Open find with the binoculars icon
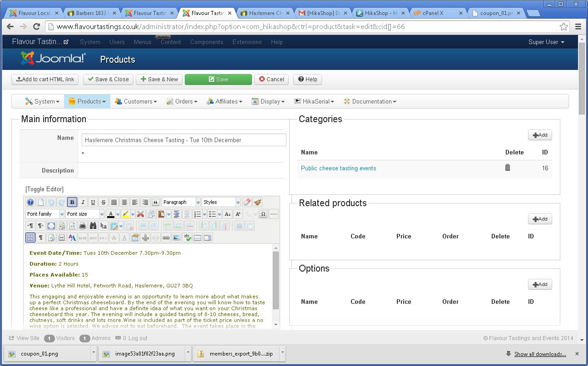This screenshot has width=588, height=366. (93, 226)
